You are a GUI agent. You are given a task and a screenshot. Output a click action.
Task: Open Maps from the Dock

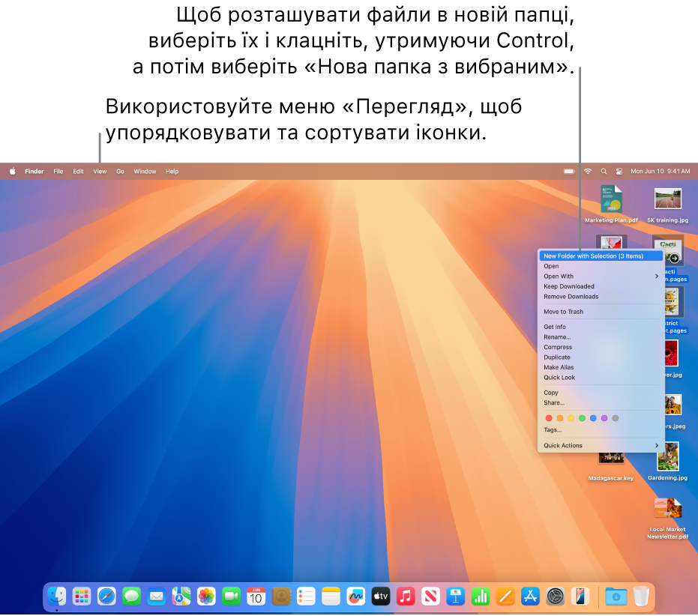[181, 597]
